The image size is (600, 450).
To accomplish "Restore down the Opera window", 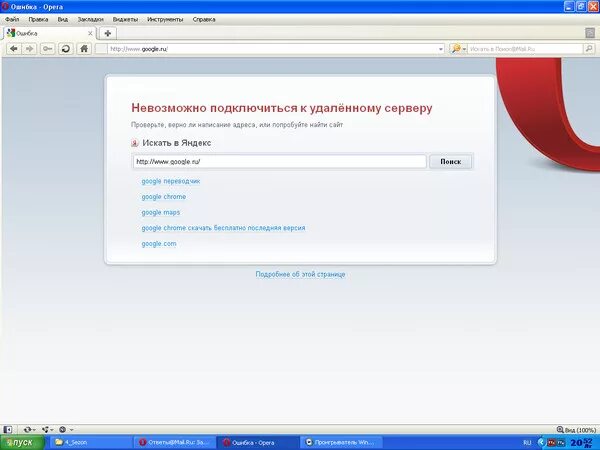I will (581, 7).
